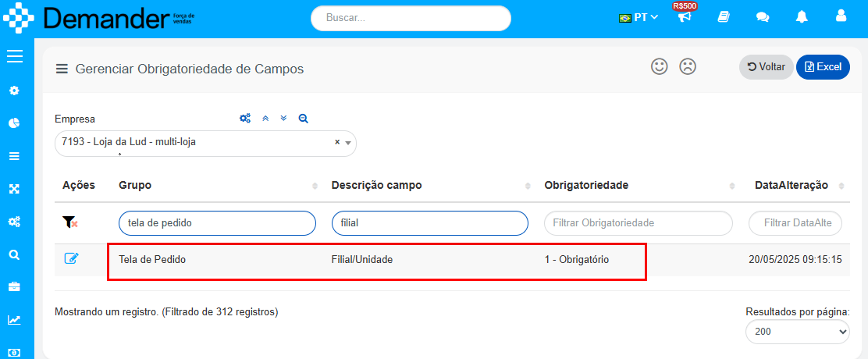Open the chat messages icon
This screenshot has height=359, width=868.
pyautogui.click(x=763, y=18)
